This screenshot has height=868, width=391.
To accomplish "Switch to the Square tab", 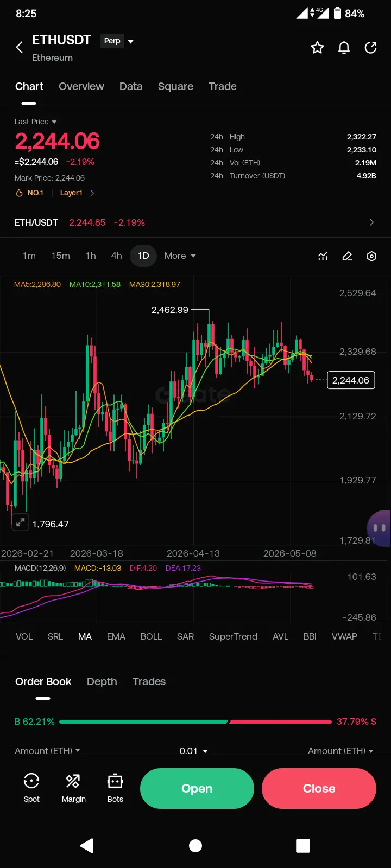I will click(x=175, y=86).
